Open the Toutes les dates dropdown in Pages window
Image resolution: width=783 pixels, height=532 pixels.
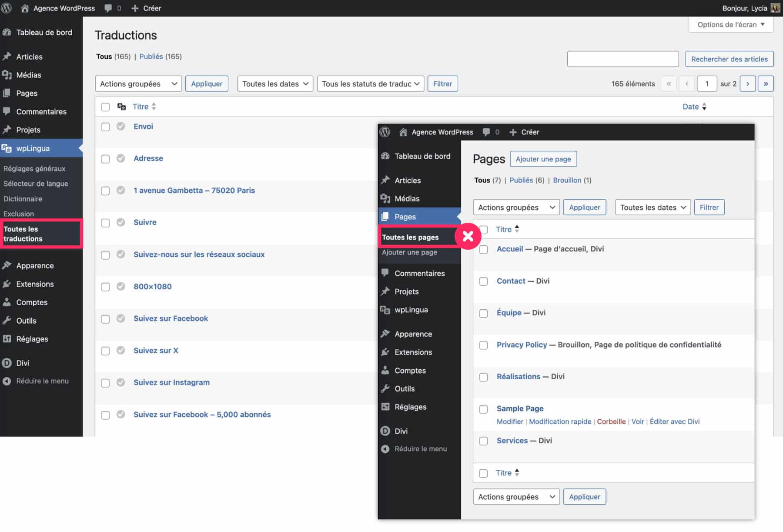point(653,207)
